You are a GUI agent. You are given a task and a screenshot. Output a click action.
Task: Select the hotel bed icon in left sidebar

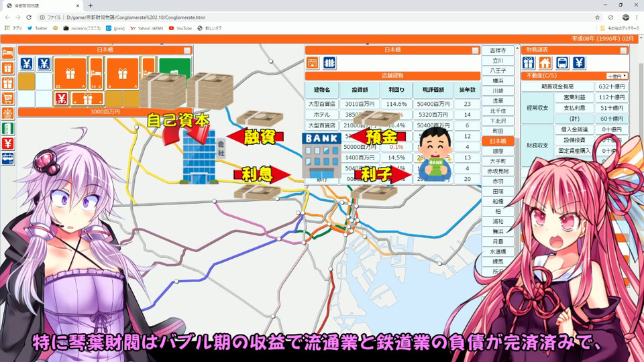[8, 53]
